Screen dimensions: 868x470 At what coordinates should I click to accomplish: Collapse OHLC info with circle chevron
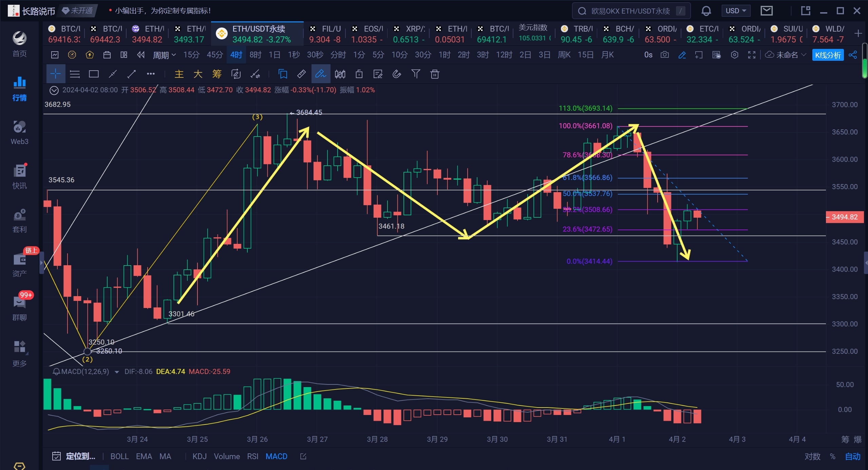tap(54, 90)
